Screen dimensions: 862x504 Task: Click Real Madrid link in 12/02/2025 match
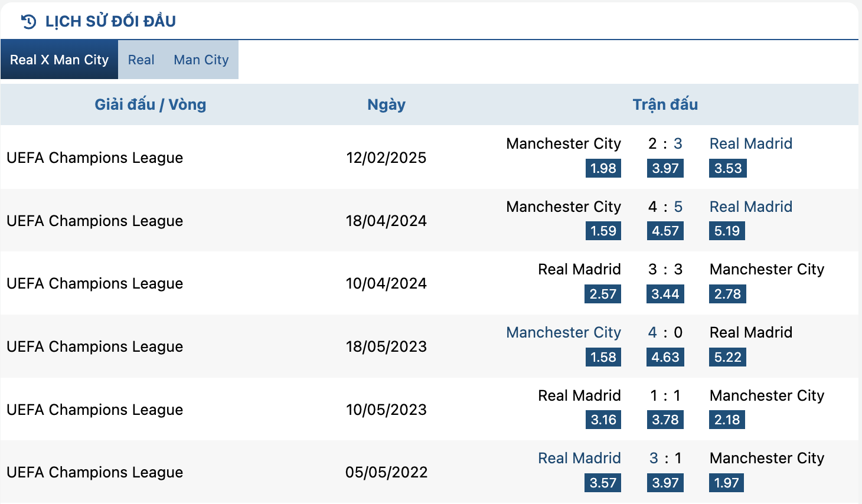click(x=750, y=143)
